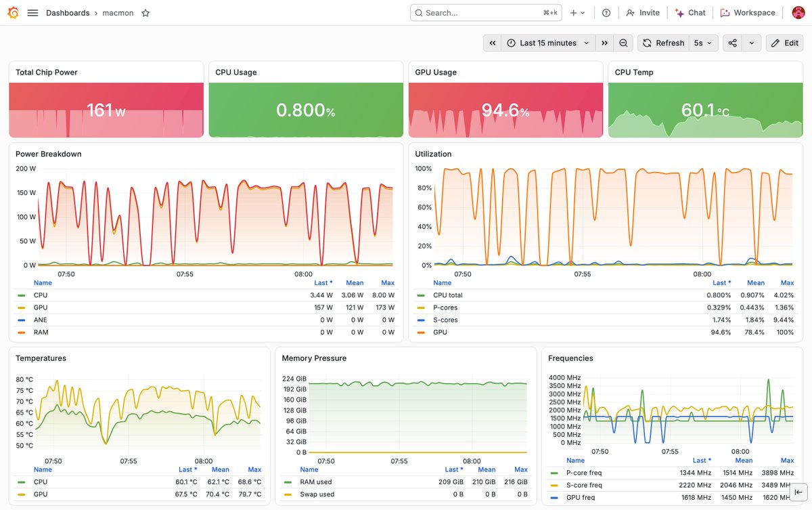Expand the share options chevron

tap(752, 43)
